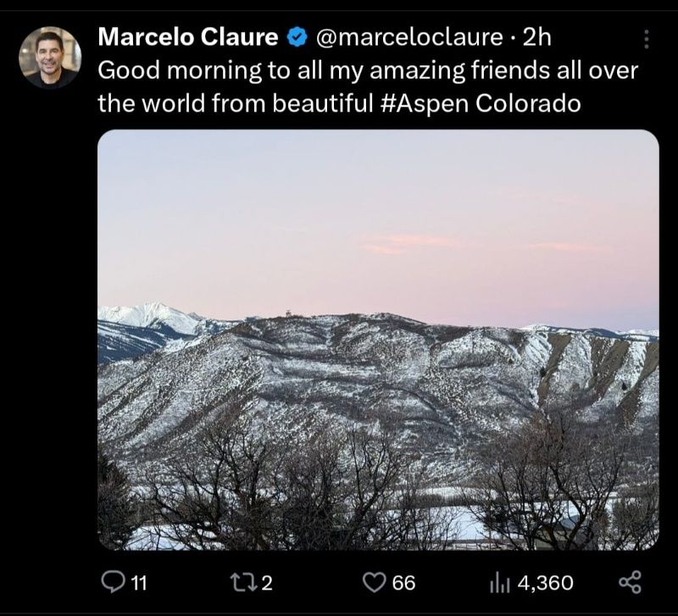Open the three-dot more options menu
The height and width of the screenshot is (616, 678).
tap(647, 39)
